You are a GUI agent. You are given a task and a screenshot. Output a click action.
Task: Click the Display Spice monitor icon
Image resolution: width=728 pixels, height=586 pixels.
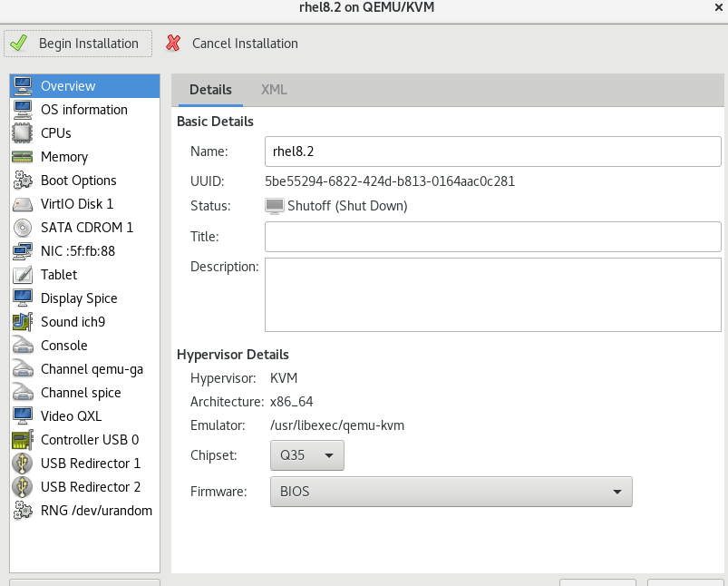[x=23, y=298]
